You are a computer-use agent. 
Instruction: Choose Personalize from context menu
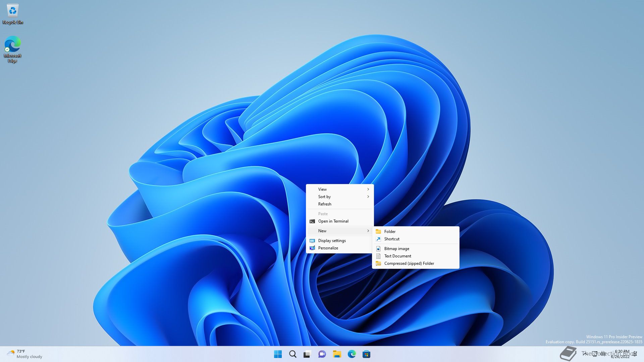pyautogui.click(x=340, y=248)
